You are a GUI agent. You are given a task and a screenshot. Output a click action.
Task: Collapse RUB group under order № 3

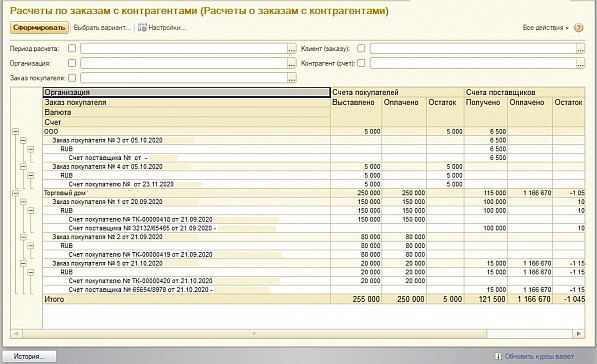click(30, 149)
